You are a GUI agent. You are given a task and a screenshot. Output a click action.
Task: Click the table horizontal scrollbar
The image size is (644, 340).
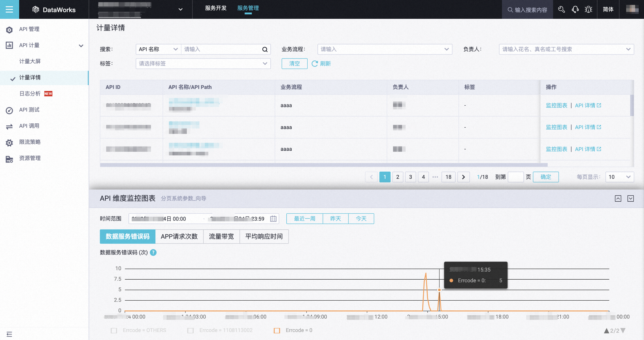(x=324, y=165)
